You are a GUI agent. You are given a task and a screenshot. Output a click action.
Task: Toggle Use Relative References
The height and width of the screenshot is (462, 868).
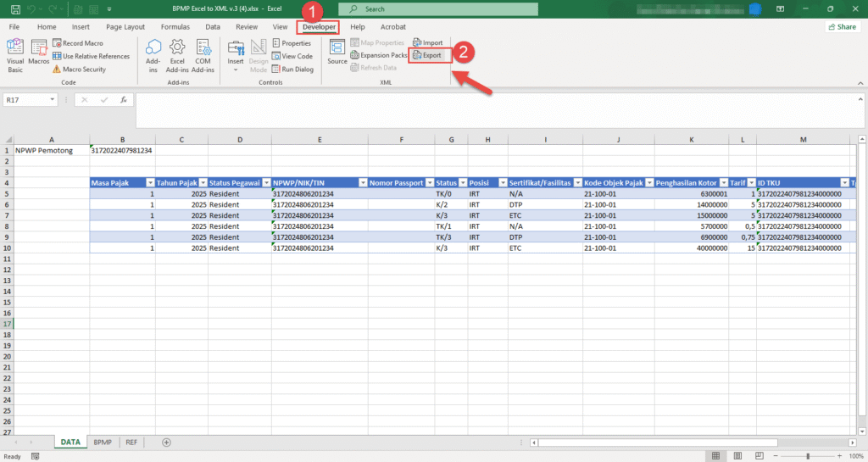click(x=92, y=56)
